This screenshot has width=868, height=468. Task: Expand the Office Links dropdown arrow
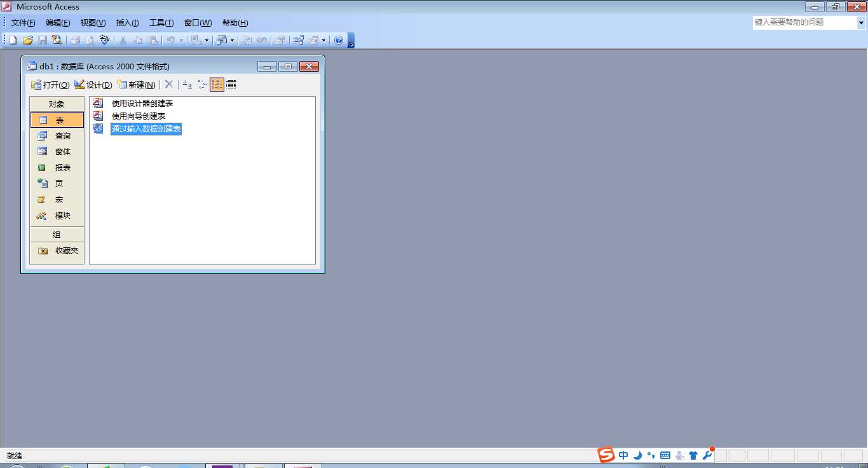pos(207,40)
